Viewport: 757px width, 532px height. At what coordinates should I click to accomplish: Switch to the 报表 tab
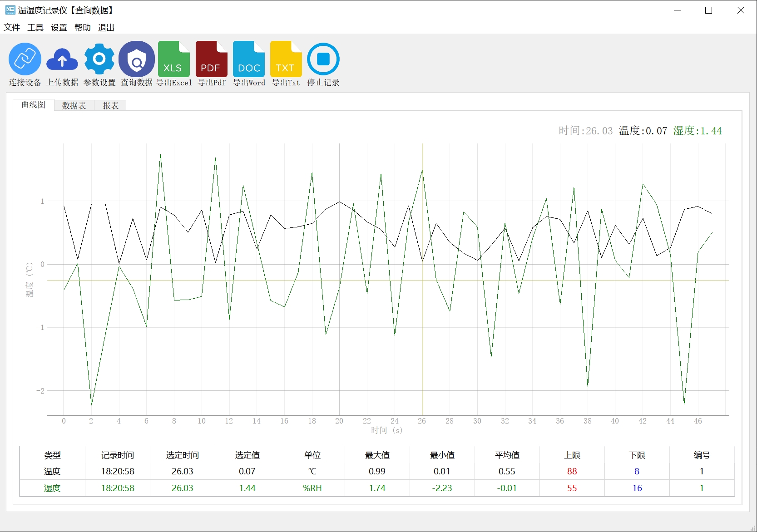click(110, 106)
